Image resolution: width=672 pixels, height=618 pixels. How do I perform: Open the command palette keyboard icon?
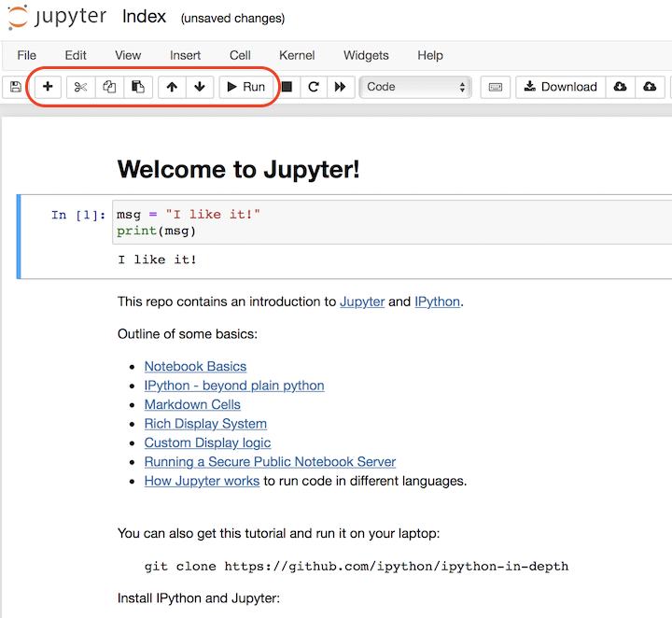pyautogui.click(x=496, y=87)
